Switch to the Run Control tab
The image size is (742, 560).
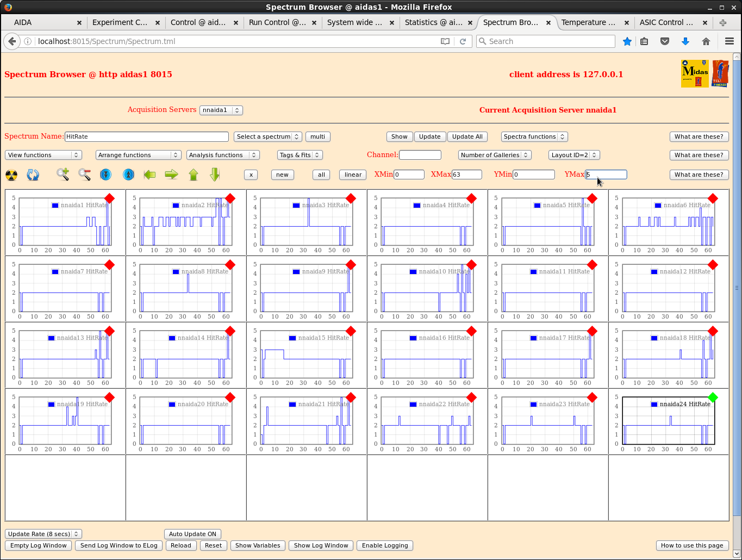(x=282, y=22)
